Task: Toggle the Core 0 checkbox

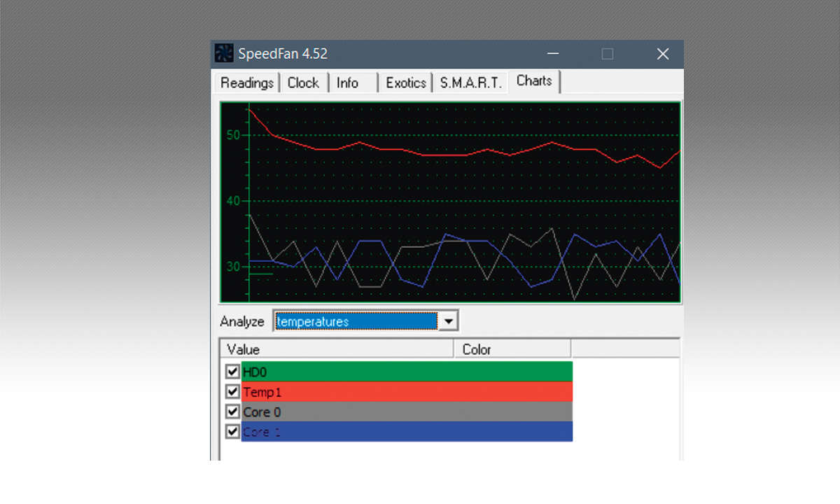Action: 233,412
